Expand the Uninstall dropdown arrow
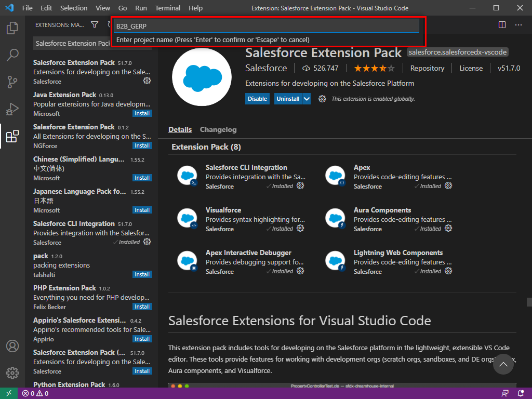Image resolution: width=532 pixels, height=399 pixels. click(x=307, y=99)
